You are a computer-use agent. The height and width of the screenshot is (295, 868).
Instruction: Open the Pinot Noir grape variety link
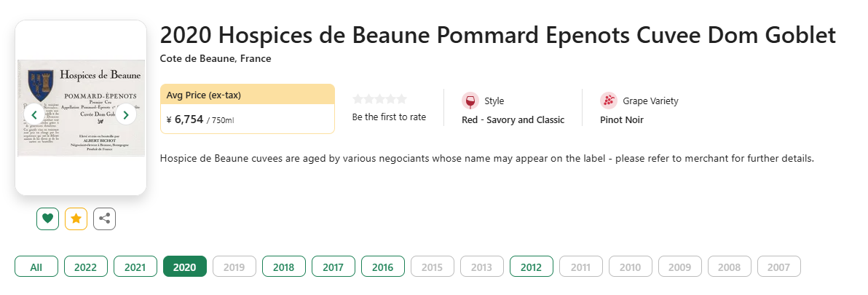click(x=622, y=120)
